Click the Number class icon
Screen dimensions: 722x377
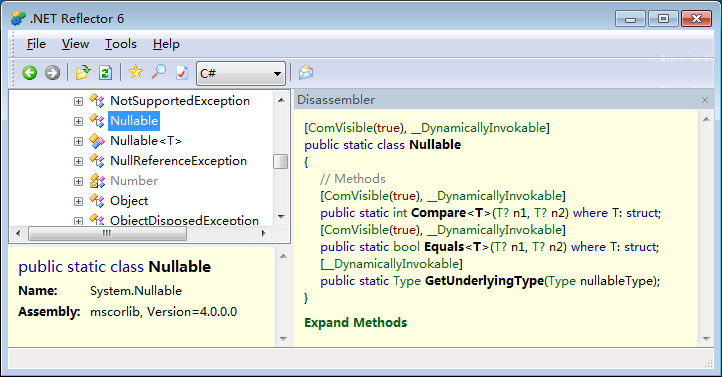coord(97,181)
